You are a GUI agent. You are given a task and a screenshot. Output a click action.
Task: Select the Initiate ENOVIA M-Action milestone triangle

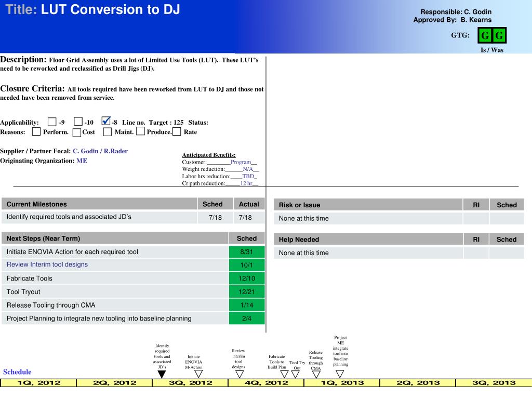[x=198, y=374]
